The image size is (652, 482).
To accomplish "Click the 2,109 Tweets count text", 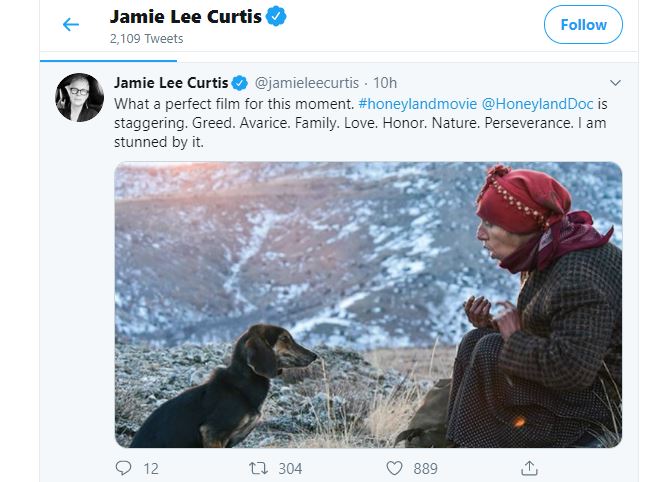I will pos(146,39).
